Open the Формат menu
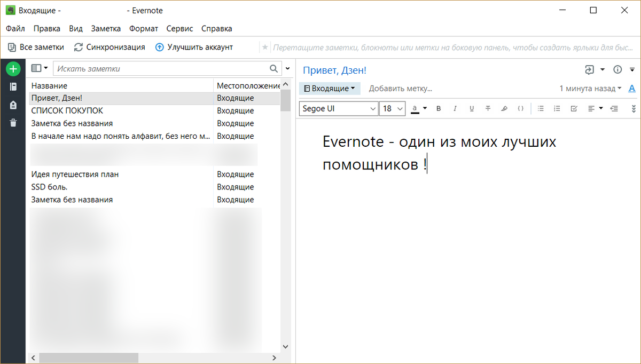The image size is (641, 364). (x=144, y=29)
